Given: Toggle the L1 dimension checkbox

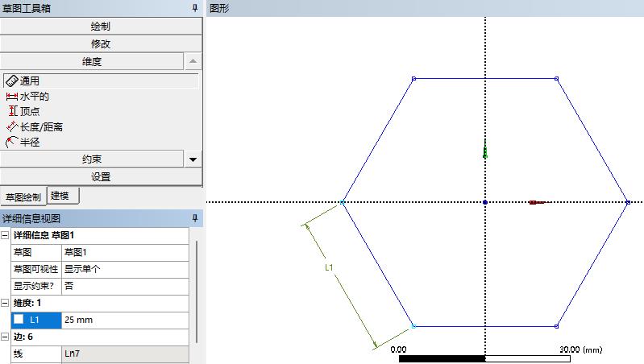Looking at the screenshot, I should (19, 319).
